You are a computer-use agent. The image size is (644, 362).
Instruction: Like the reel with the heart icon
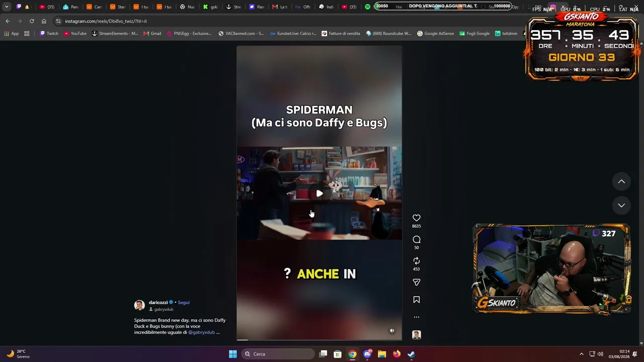click(x=416, y=218)
